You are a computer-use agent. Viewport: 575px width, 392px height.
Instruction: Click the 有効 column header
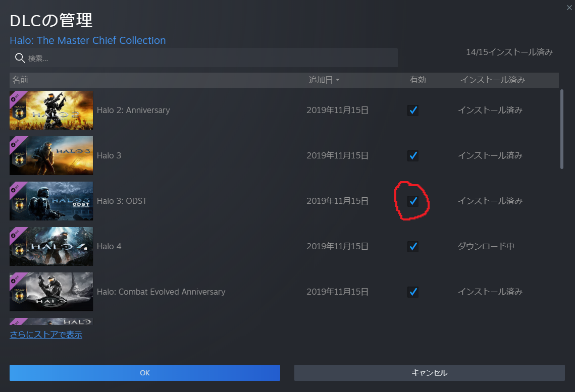pos(417,80)
